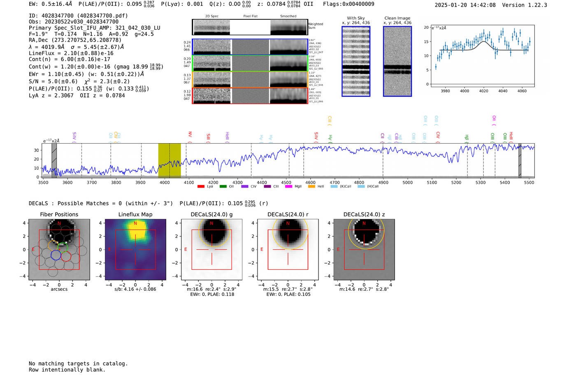576x392 pixels.
Task: Click the orange-bordered 2D spectrum row
Action: 250,79
